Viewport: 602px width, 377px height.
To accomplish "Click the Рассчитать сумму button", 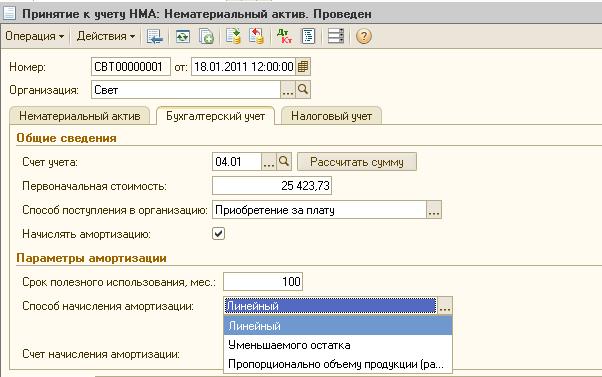I will coord(357,162).
